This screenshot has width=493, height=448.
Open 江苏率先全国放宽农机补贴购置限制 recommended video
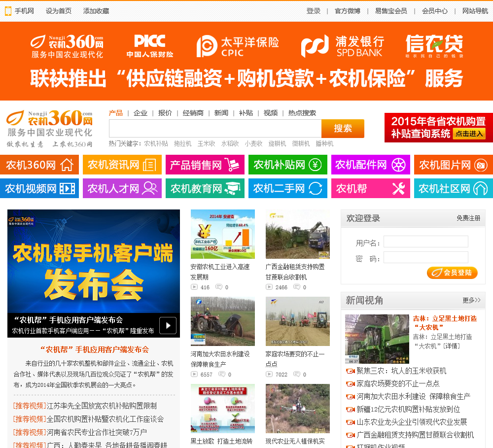[x=102, y=406]
